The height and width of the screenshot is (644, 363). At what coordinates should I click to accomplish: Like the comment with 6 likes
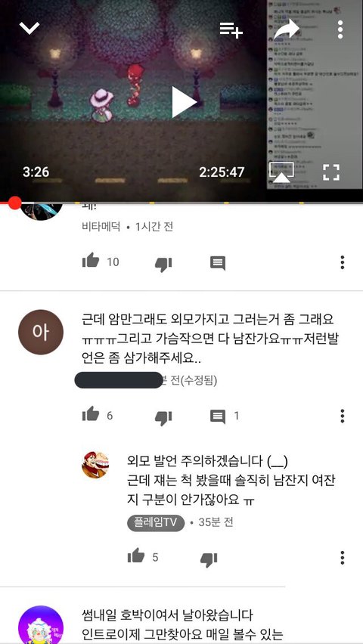[x=91, y=415]
